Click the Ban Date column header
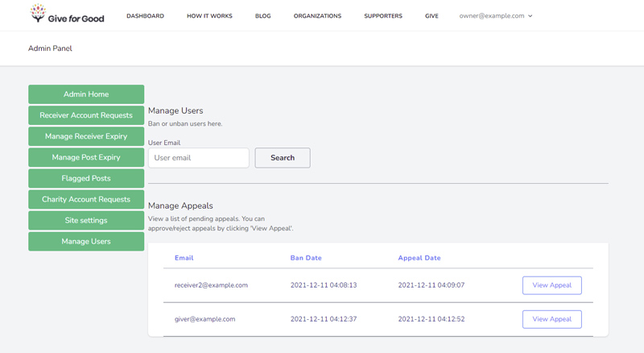Image resolution: width=644 pixels, height=353 pixels. 306,258
